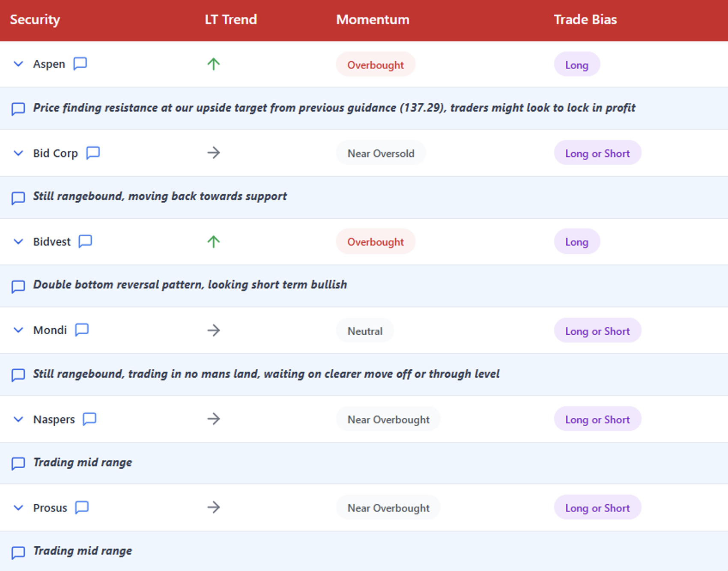
Task: Click the Momentum column header
Action: click(x=372, y=20)
